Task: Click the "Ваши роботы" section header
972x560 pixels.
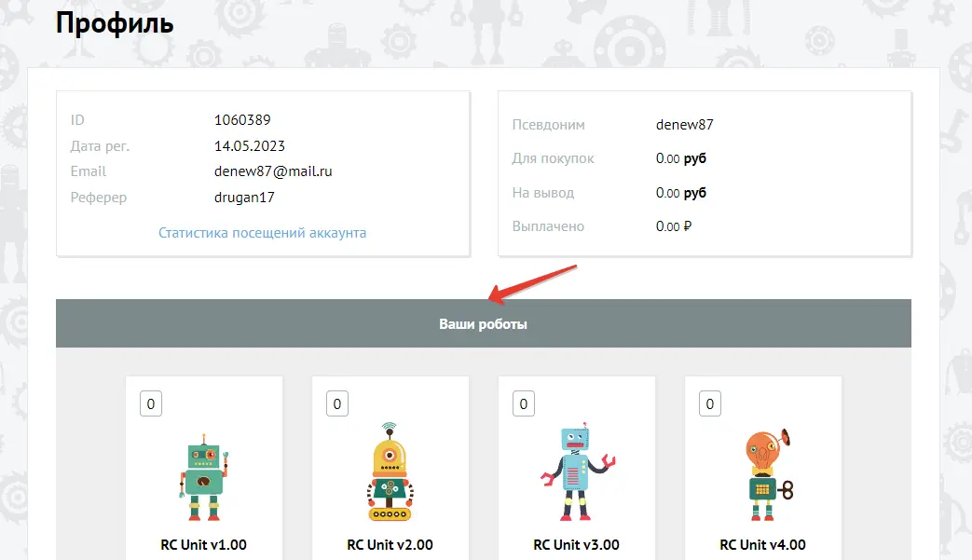Action: coord(484,323)
